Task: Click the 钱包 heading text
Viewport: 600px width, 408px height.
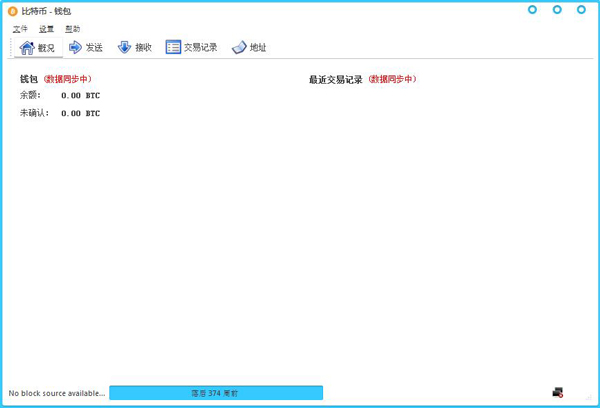Action: [x=29, y=79]
